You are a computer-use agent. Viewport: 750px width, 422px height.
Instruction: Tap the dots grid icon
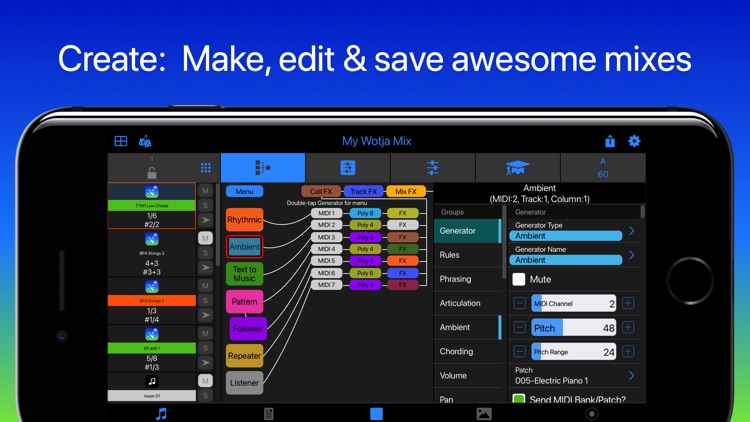point(206,167)
